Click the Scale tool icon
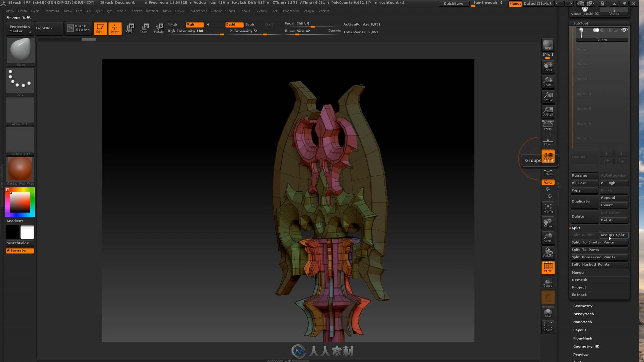The width and height of the screenshot is (644, 362). pos(144,28)
